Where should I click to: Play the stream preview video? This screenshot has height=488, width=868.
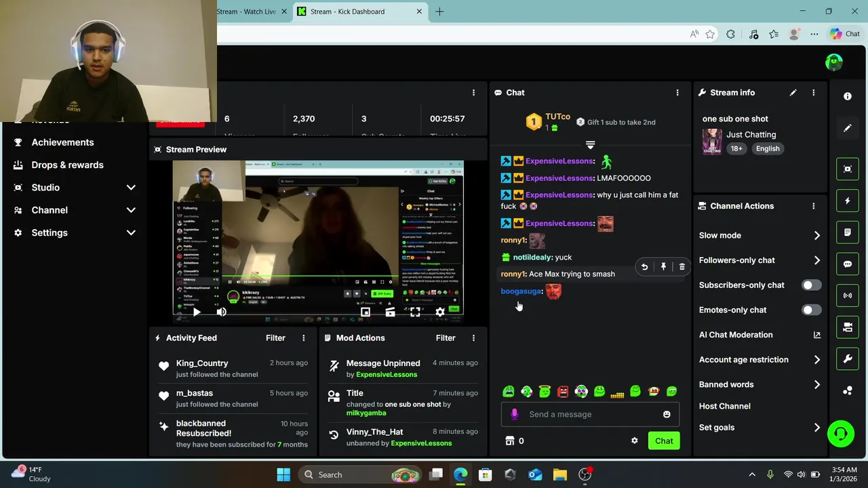pyautogui.click(x=196, y=312)
